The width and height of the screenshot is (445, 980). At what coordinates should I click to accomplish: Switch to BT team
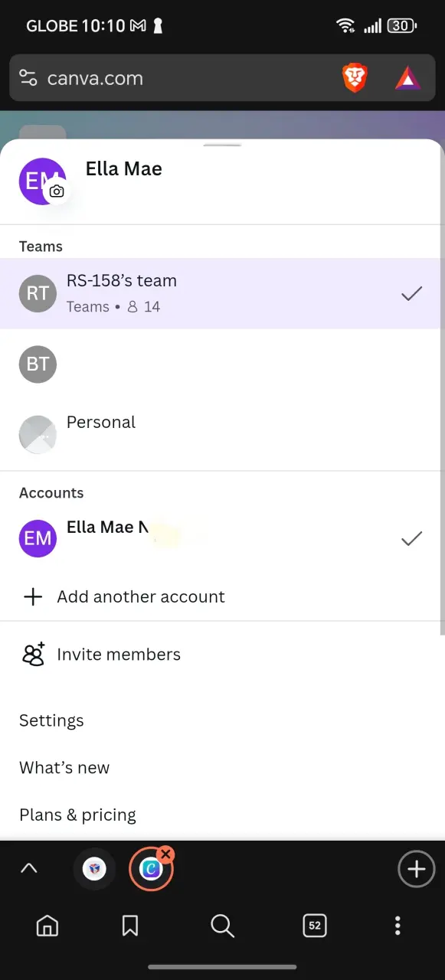[x=221, y=364]
